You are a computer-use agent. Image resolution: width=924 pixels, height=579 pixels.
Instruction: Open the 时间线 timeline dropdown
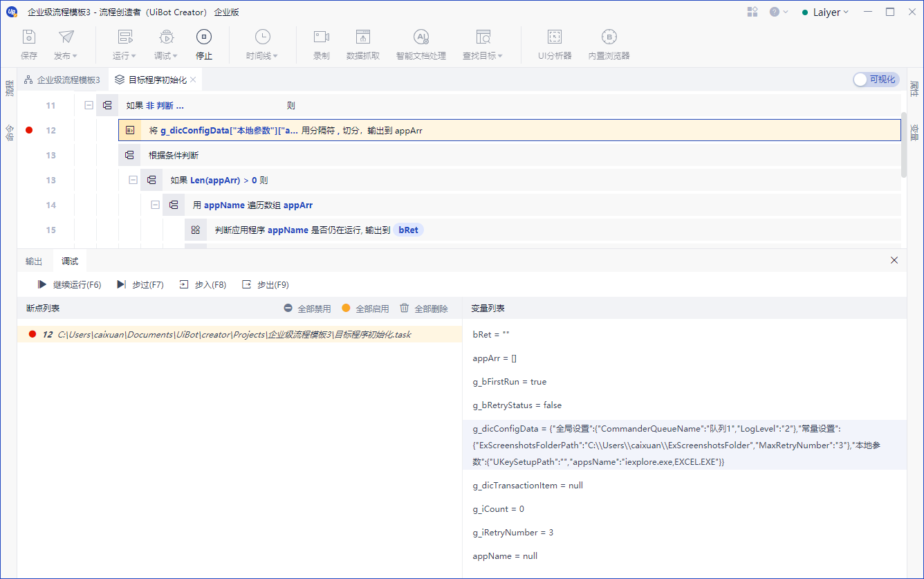(x=262, y=46)
